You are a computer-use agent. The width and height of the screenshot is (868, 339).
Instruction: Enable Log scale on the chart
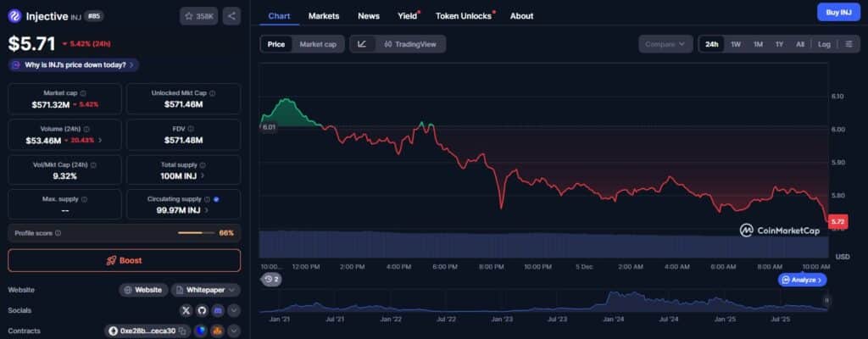coord(824,44)
